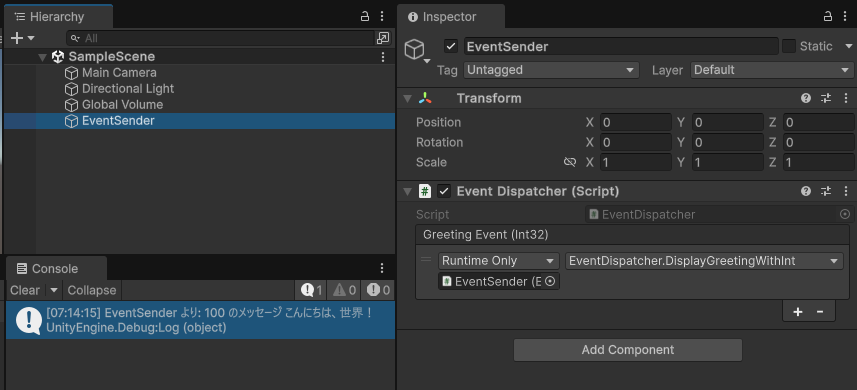Open the Layer dropdown

[x=771, y=70]
